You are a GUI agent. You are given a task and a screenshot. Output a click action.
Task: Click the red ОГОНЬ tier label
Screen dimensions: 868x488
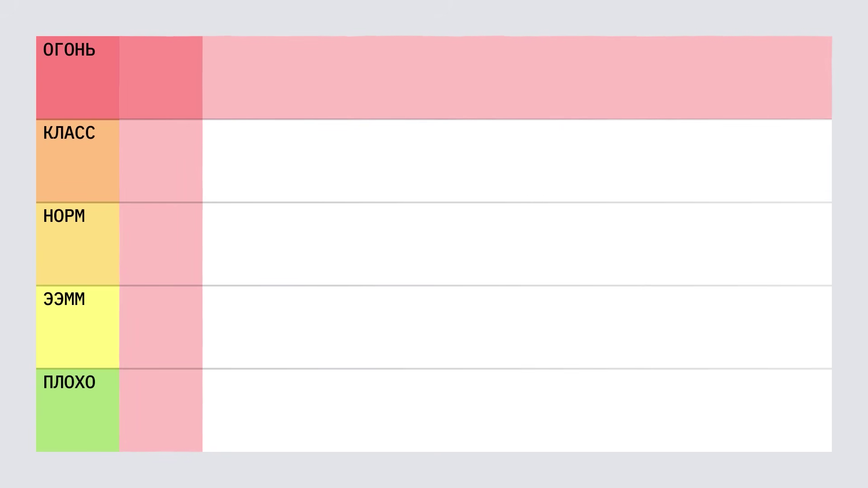[77, 77]
